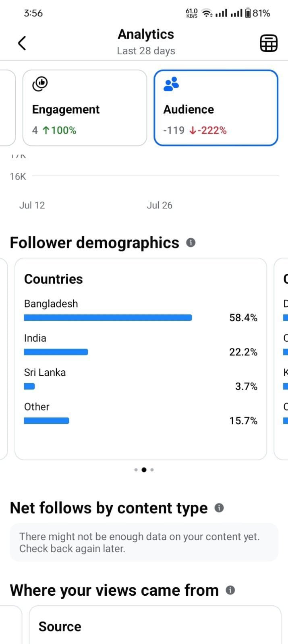The height and width of the screenshot is (644, 288).
Task: Tap the India country bar
Action: point(56,352)
